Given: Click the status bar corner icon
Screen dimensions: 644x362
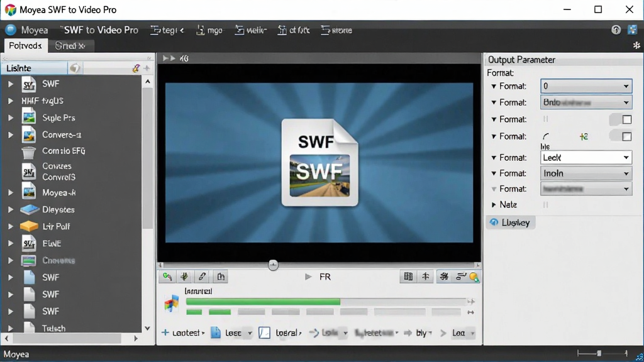Looking at the screenshot, I should click(639, 357).
